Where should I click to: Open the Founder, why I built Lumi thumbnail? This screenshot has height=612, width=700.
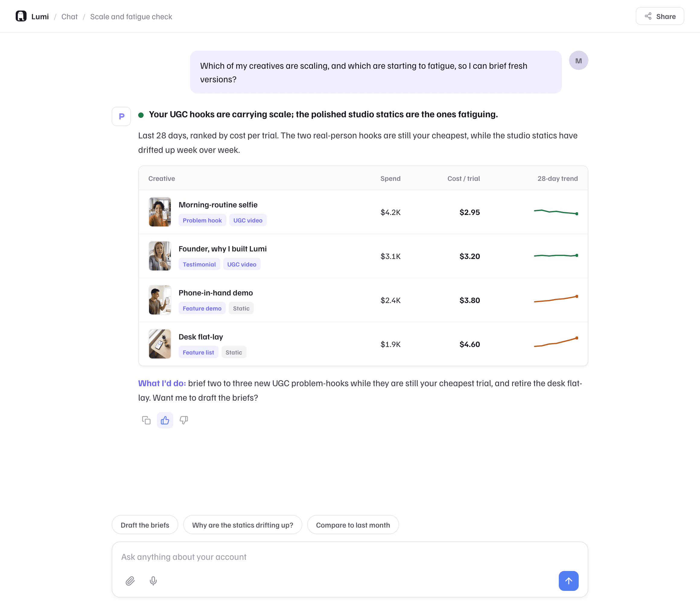coord(160,256)
